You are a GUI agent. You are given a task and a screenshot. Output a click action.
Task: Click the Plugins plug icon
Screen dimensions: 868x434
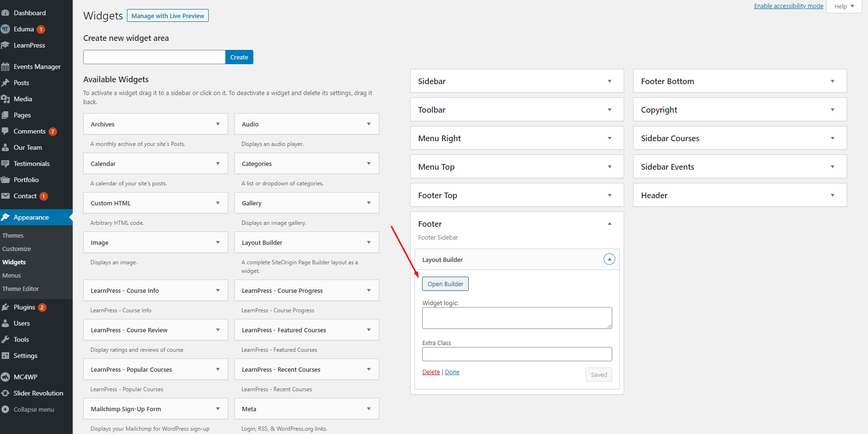point(5,307)
